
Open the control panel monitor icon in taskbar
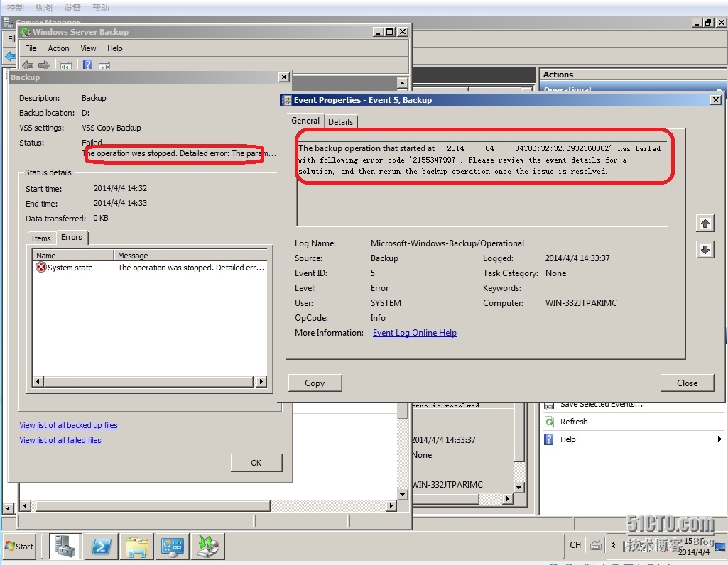(x=173, y=547)
